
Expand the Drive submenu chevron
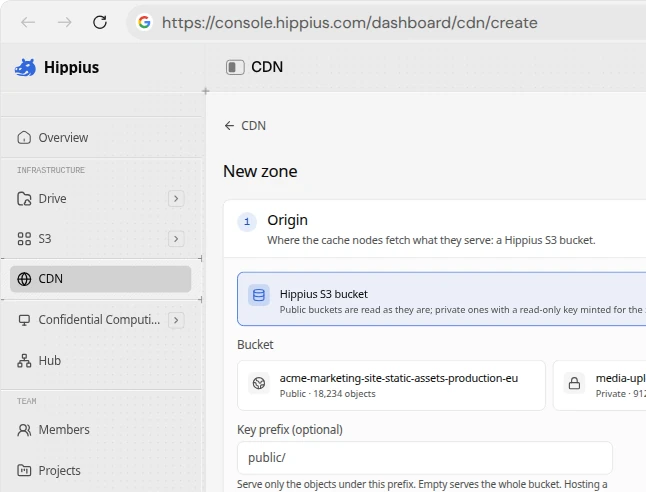pyautogui.click(x=176, y=199)
